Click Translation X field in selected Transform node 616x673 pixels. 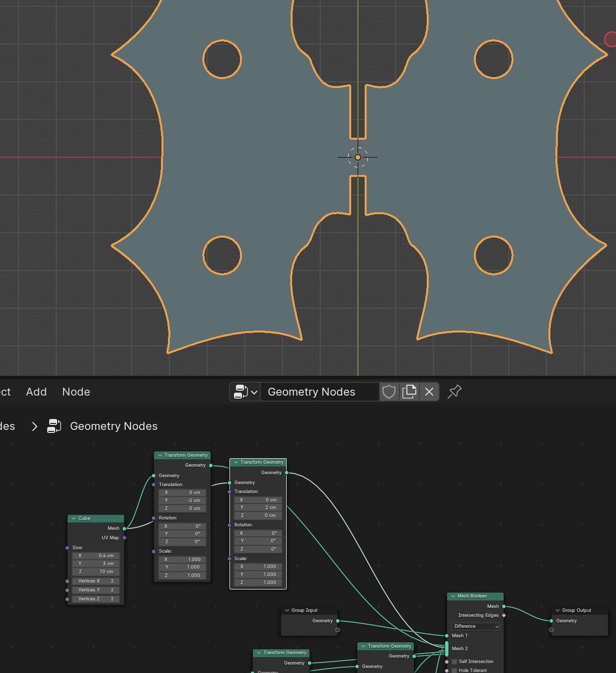258,500
